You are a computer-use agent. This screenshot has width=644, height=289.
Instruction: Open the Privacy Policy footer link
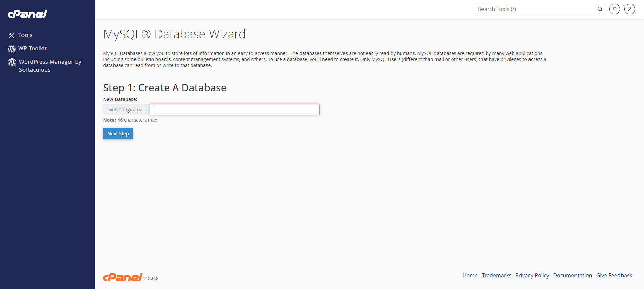pos(532,275)
